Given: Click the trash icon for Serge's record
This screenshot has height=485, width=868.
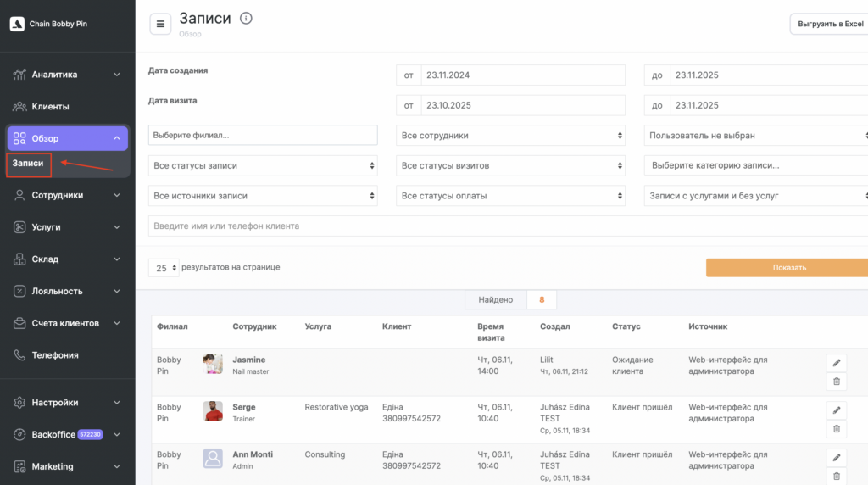Looking at the screenshot, I should pyautogui.click(x=836, y=429).
